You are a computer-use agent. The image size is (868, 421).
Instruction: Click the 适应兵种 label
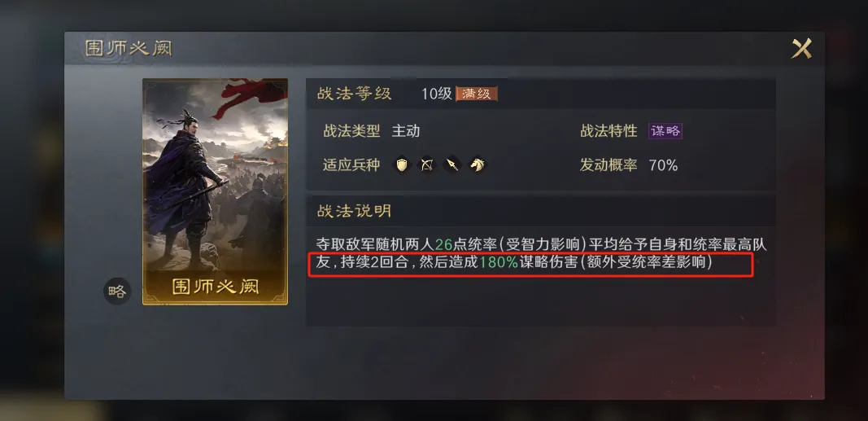351,165
